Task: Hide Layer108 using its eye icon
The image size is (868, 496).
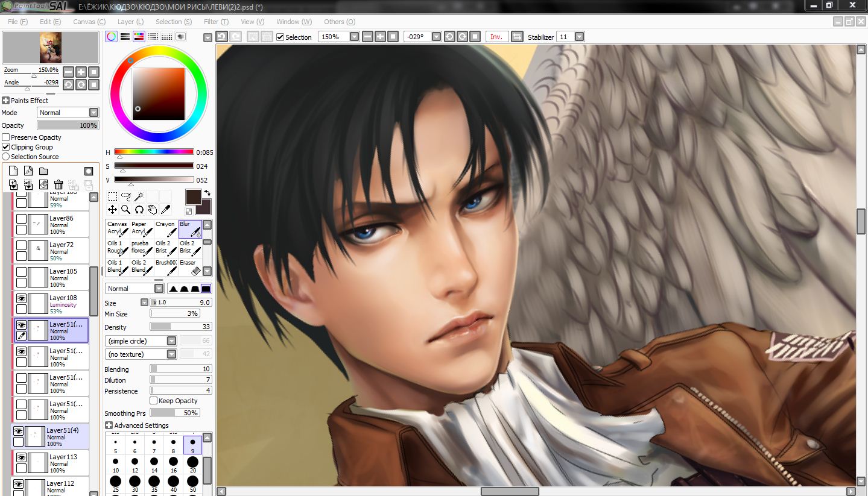Action: [x=21, y=298]
